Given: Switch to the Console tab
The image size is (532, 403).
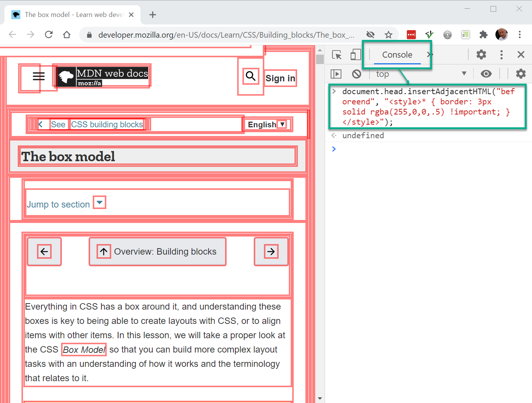Looking at the screenshot, I should click(397, 55).
